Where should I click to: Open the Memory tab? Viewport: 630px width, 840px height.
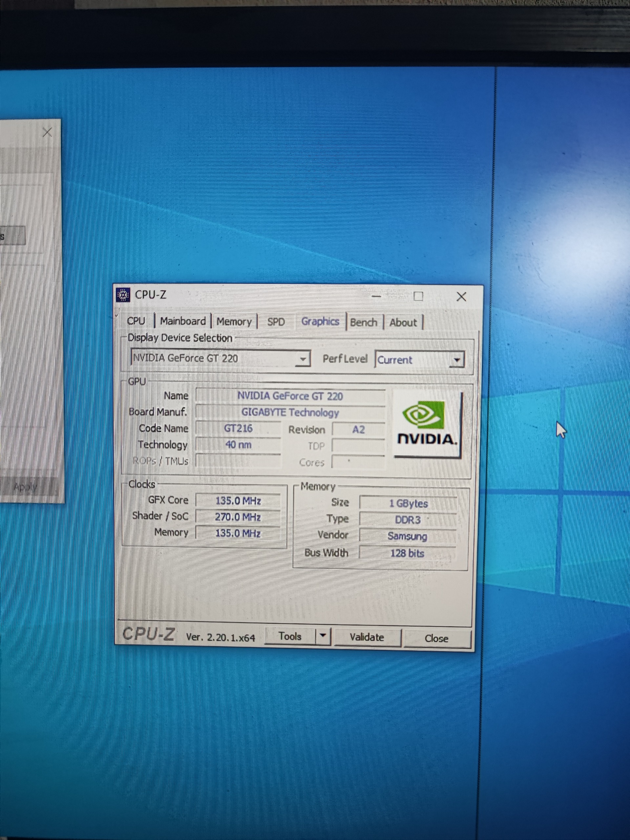tap(234, 322)
